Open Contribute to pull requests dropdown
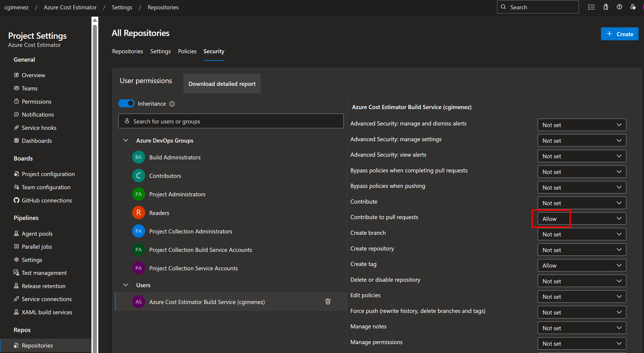This screenshot has width=644, height=353. 582,219
